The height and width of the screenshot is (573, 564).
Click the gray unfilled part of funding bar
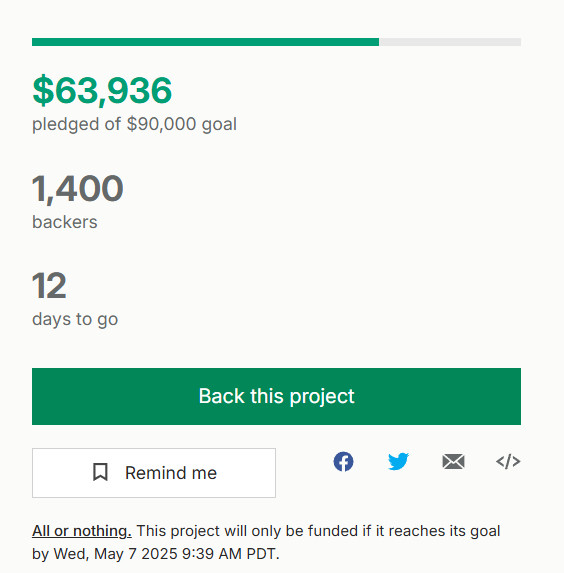450,42
